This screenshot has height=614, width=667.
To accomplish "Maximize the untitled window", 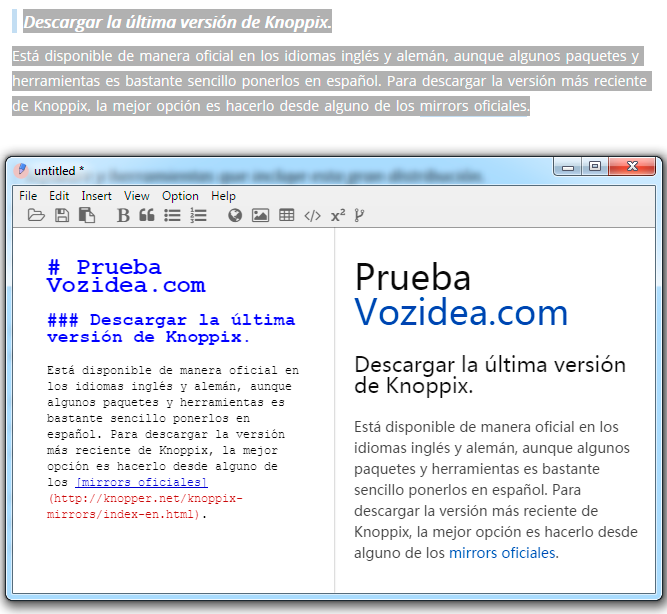I will (x=595, y=166).
